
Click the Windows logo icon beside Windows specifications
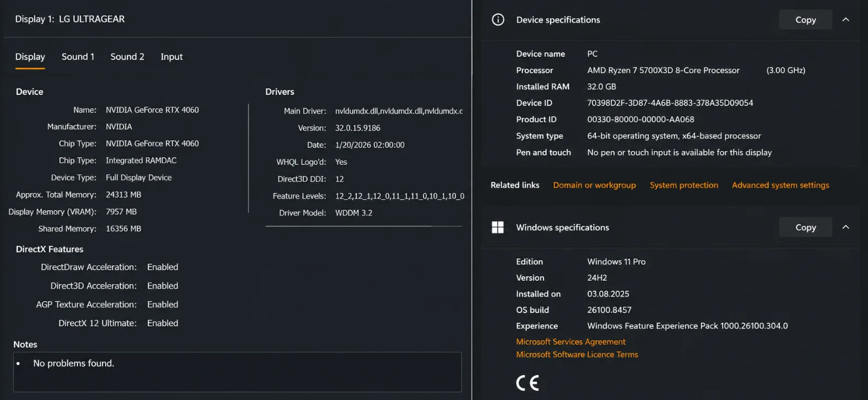(497, 227)
